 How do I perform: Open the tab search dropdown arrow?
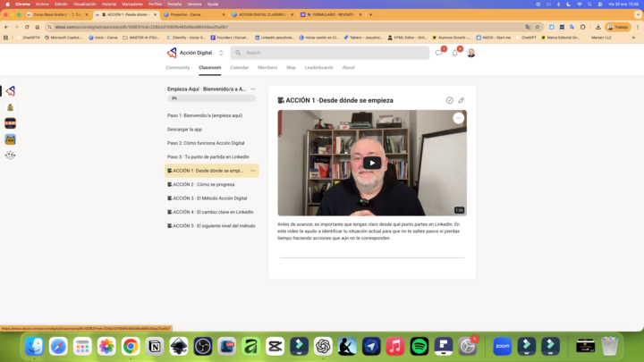point(638,14)
